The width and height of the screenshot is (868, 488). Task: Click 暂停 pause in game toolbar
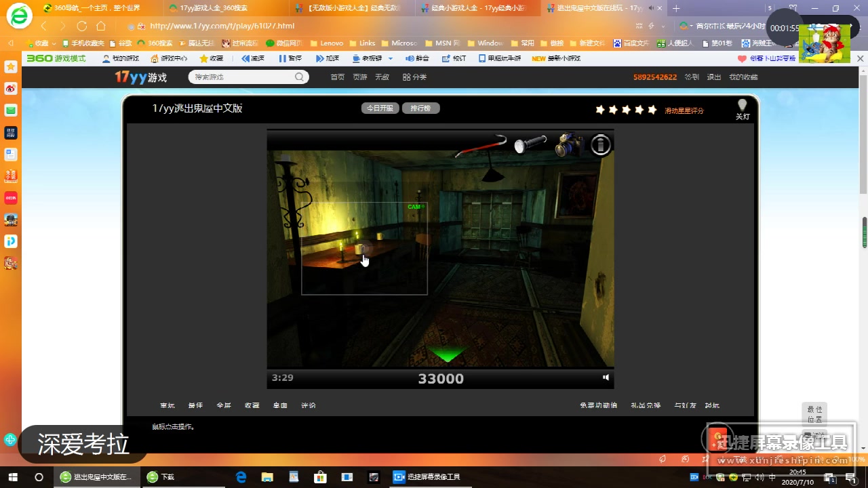[290, 58]
